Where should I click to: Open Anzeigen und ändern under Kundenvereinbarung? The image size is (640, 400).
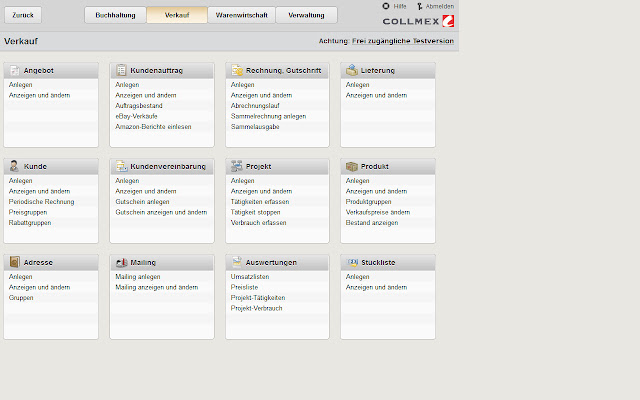click(x=146, y=191)
